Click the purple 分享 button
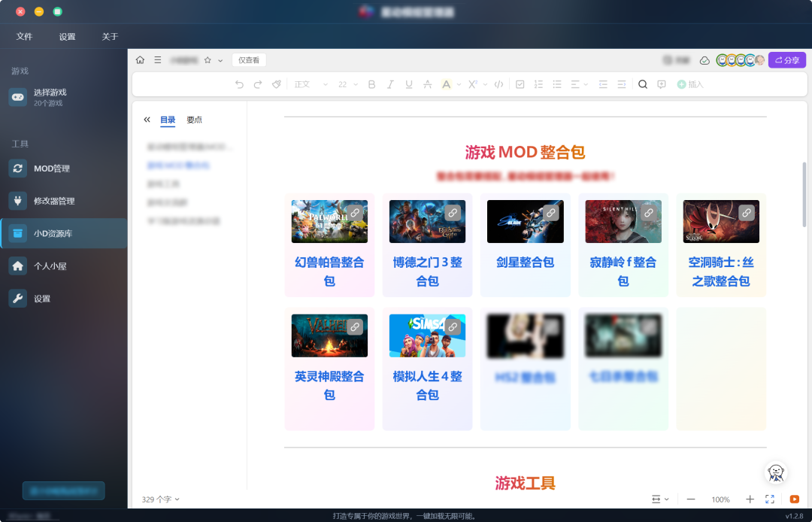Viewport: 812px width, 522px height. click(787, 60)
